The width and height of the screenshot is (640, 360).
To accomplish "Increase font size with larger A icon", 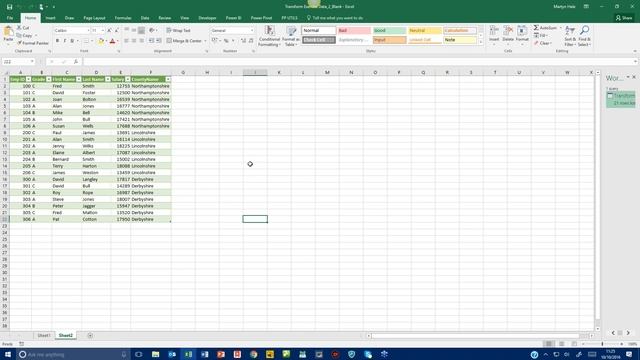I will [x=109, y=31].
